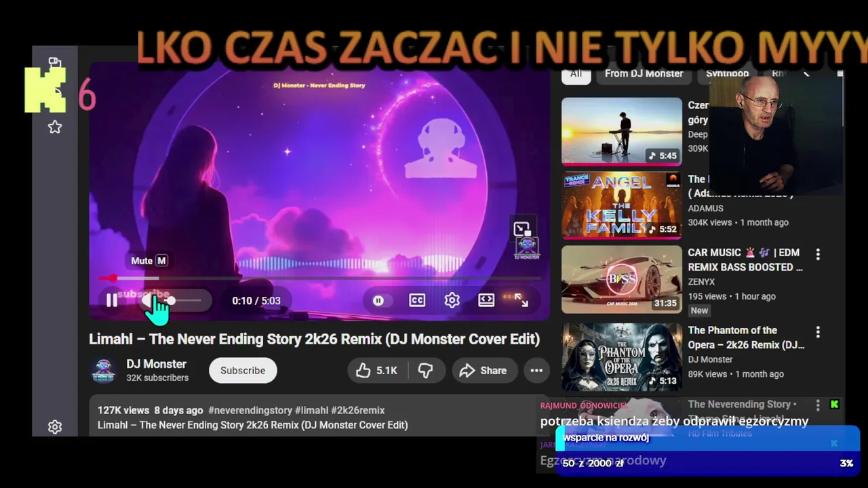
Task: Click the #neverendingstory hashtag
Action: (x=250, y=410)
